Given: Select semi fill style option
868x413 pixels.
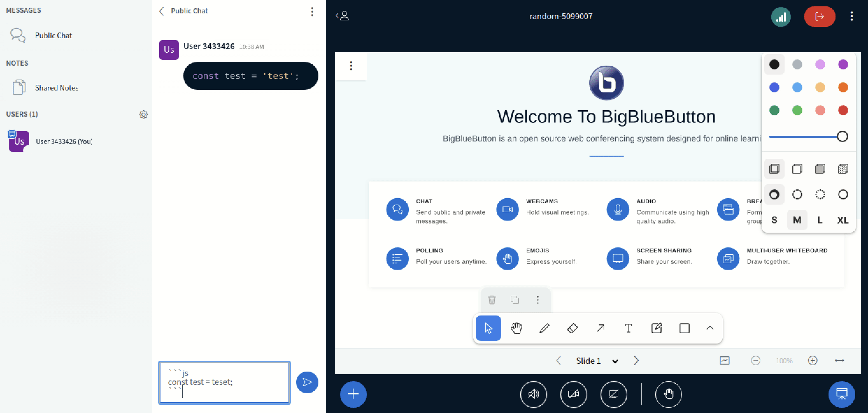Looking at the screenshot, I should click(797, 169).
